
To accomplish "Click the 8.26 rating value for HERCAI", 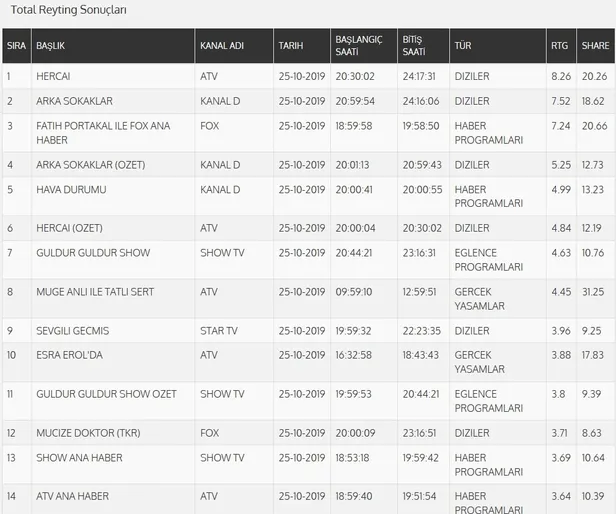I will point(560,76).
